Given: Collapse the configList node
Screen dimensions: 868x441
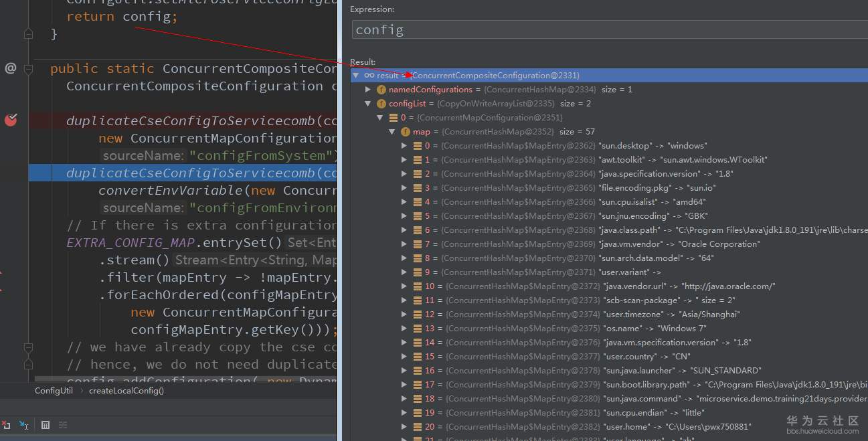Looking at the screenshot, I should pos(368,104).
